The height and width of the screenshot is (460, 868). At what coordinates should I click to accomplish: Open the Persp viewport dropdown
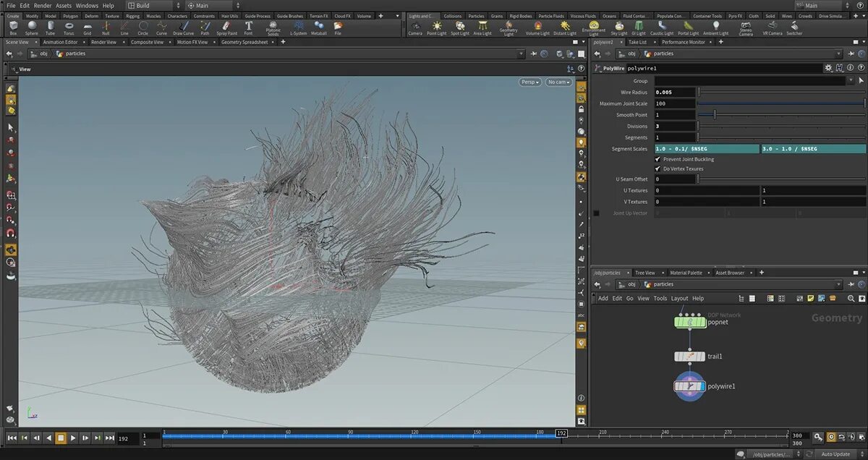[x=530, y=82]
